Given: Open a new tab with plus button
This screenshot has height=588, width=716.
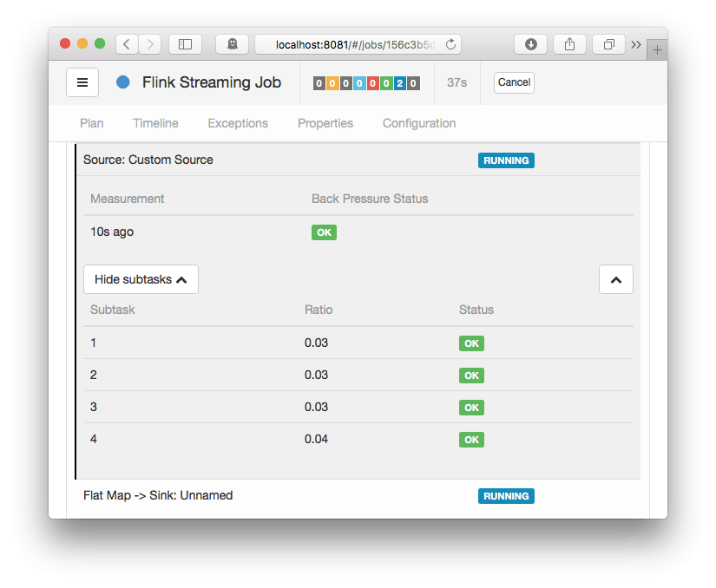Looking at the screenshot, I should coord(657,50).
